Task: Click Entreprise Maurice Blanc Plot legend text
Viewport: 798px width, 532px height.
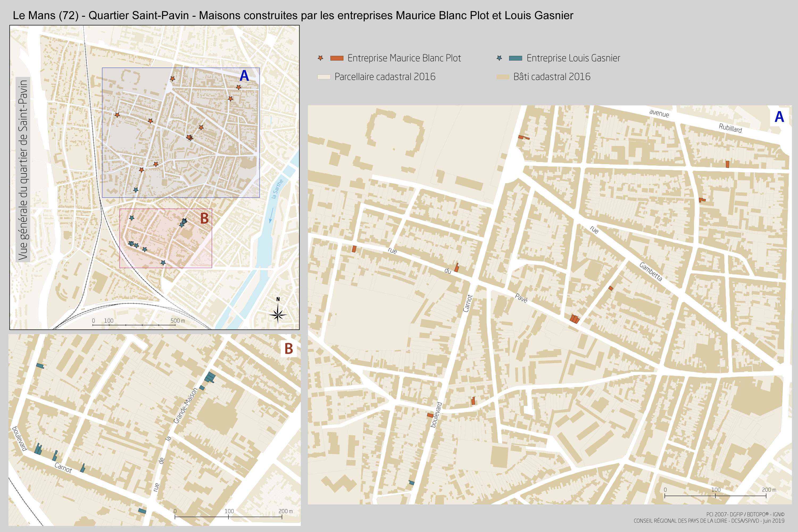Action: [x=404, y=58]
